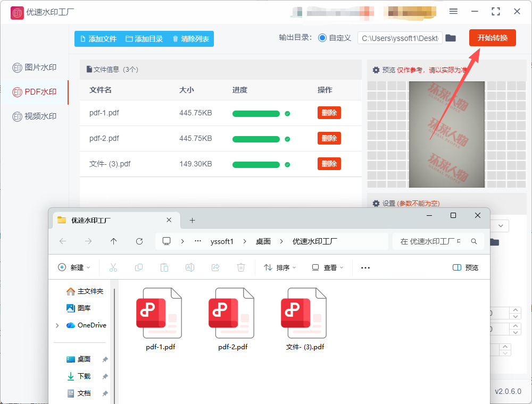Open the 新建 dropdown in Explorer

[x=74, y=267]
